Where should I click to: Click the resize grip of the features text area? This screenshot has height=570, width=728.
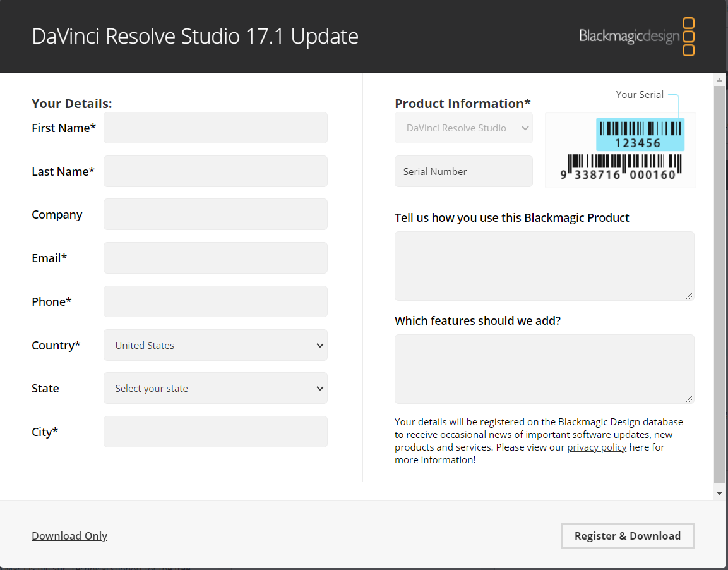point(689,399)
